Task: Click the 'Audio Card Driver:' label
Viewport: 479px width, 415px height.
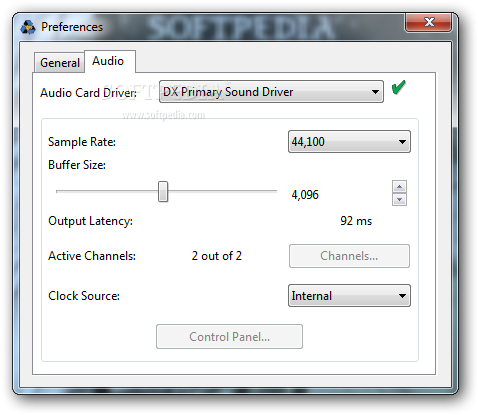Action: (88, 93)
